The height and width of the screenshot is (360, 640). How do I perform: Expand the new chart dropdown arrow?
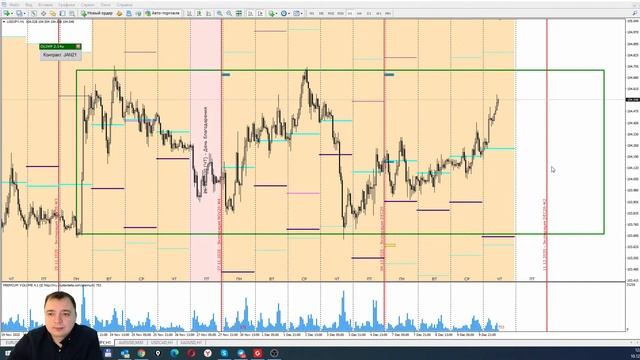(12, 13)
